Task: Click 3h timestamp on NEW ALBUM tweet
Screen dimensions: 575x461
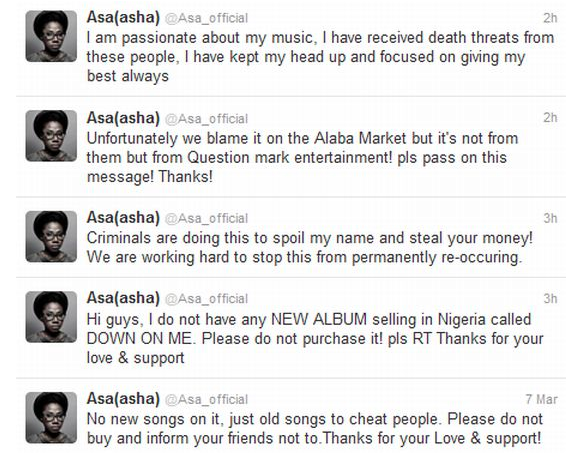Action: pos(550,299)
